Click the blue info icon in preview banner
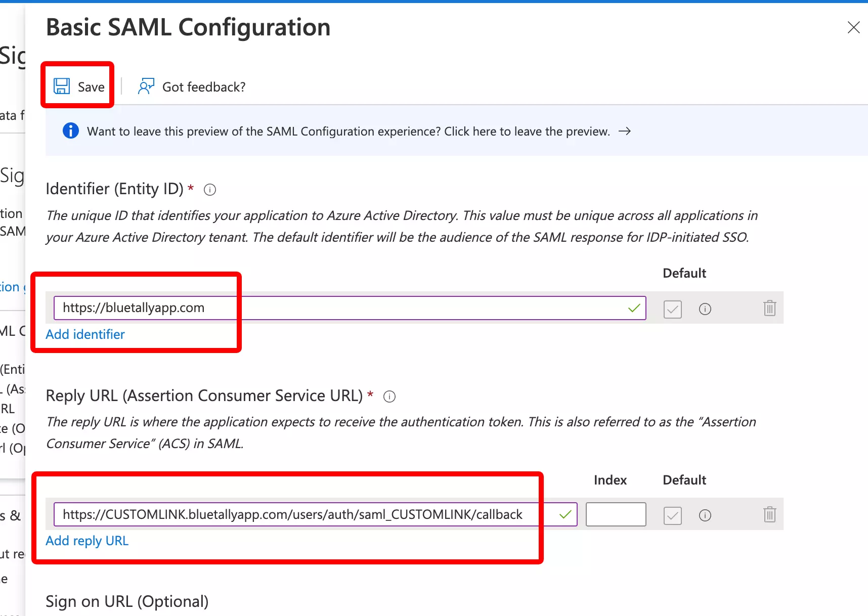 (x=70, y=131)
